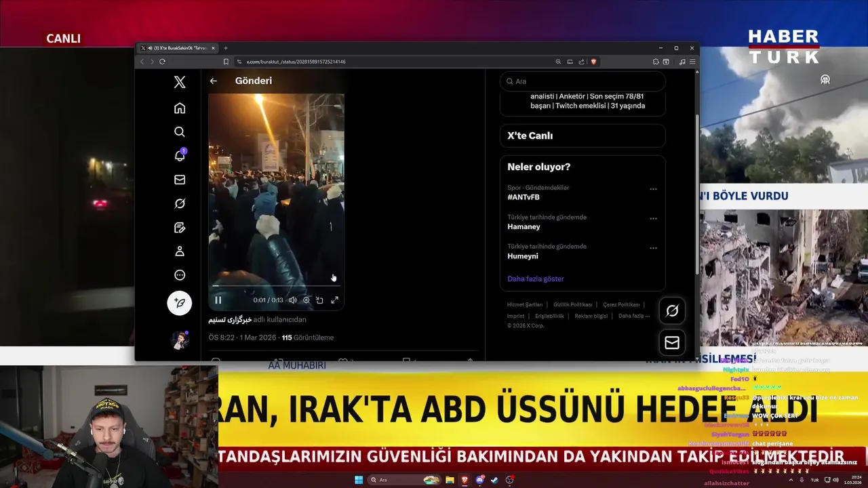
Task: Open more options for Hamaney trend
Action: [x=653, y=219]
